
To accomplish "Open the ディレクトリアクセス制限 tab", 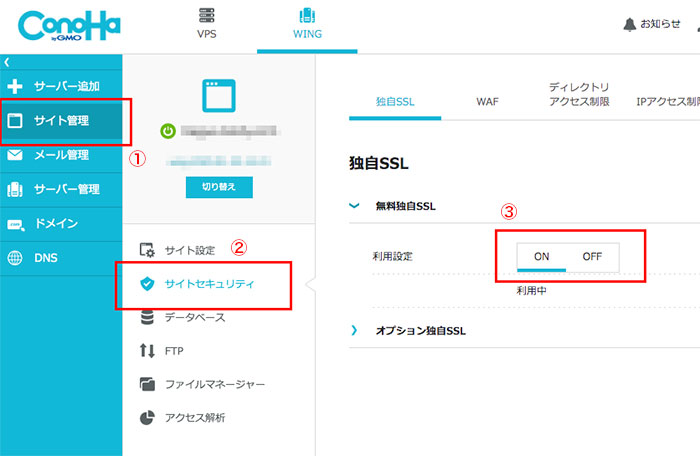I will pyautogui.click(x=579, y=94).
